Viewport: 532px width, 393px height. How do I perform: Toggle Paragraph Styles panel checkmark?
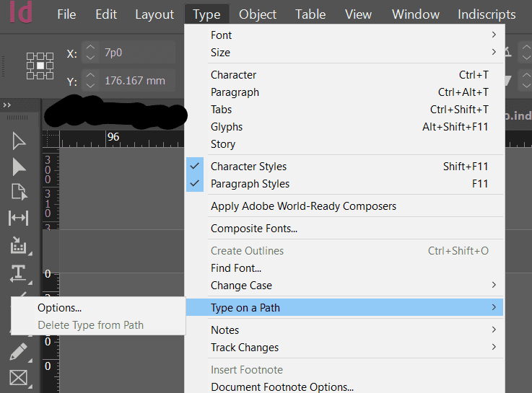click(195, 184)
